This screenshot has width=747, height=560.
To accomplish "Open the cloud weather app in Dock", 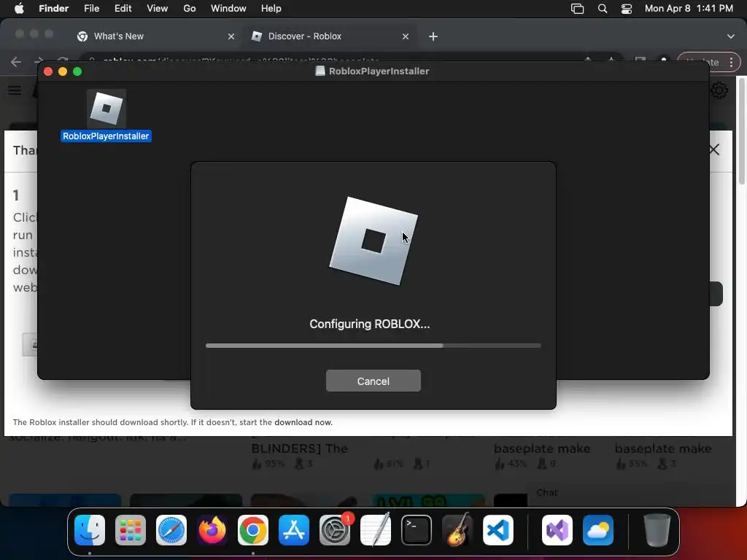I will (x=598, y=530).
